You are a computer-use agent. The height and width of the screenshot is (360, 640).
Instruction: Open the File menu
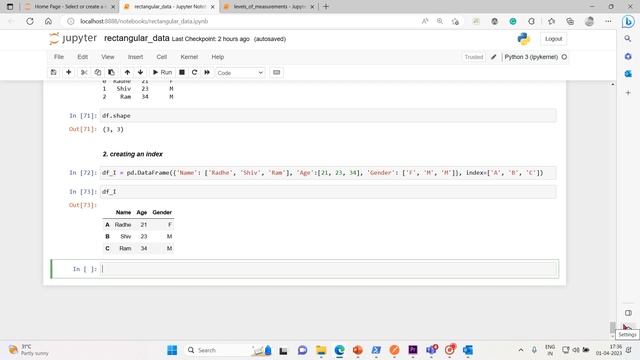tap(59, 57)
